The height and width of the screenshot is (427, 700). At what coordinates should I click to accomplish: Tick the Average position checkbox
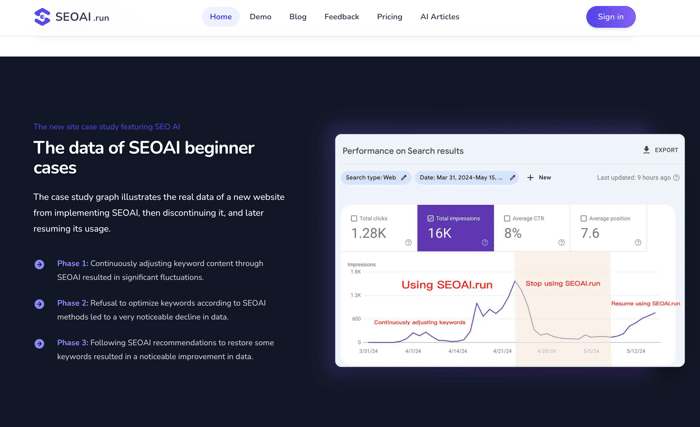point(583,218)
